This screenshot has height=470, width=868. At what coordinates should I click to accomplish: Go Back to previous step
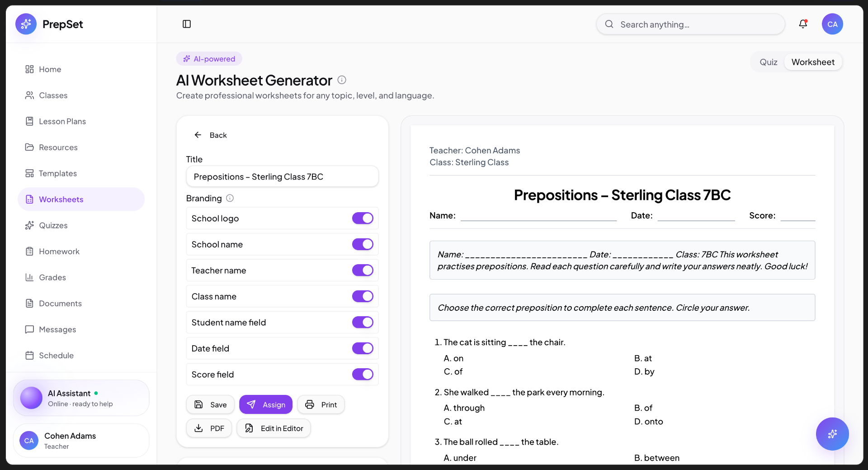tap(211, 135)
